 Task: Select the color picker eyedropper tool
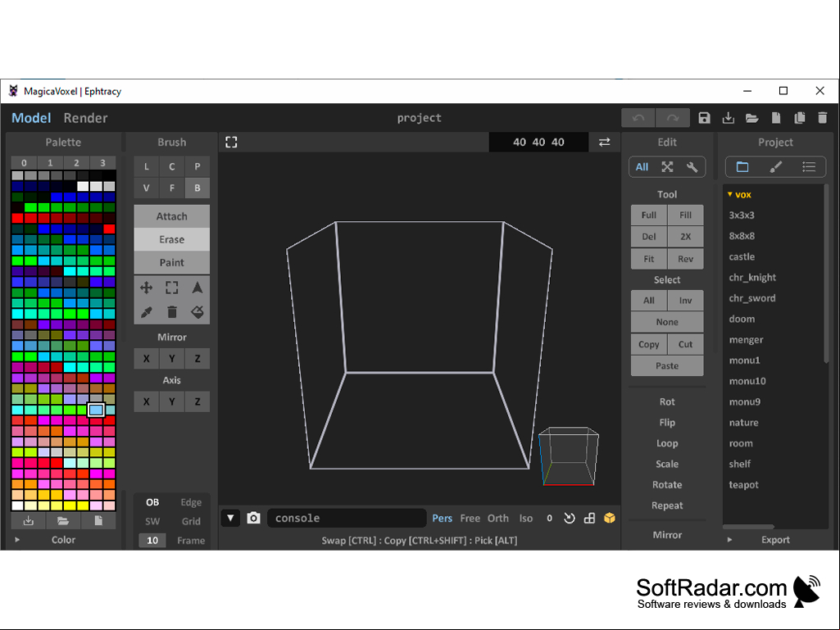point(146,312)
